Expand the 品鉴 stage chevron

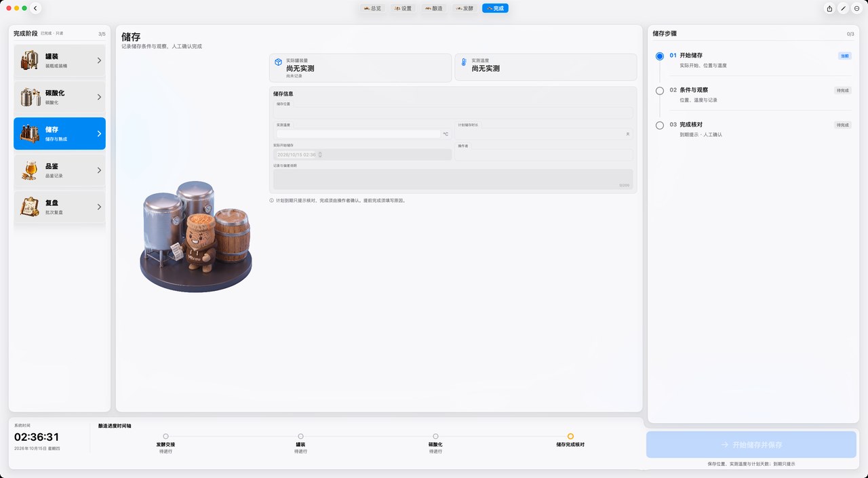coord(99,170)
